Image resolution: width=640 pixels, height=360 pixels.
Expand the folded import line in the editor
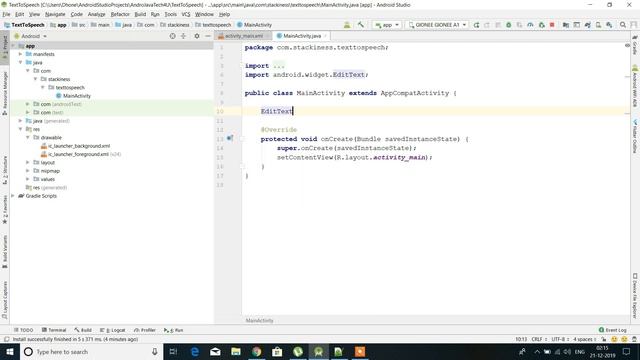point(279,66)
